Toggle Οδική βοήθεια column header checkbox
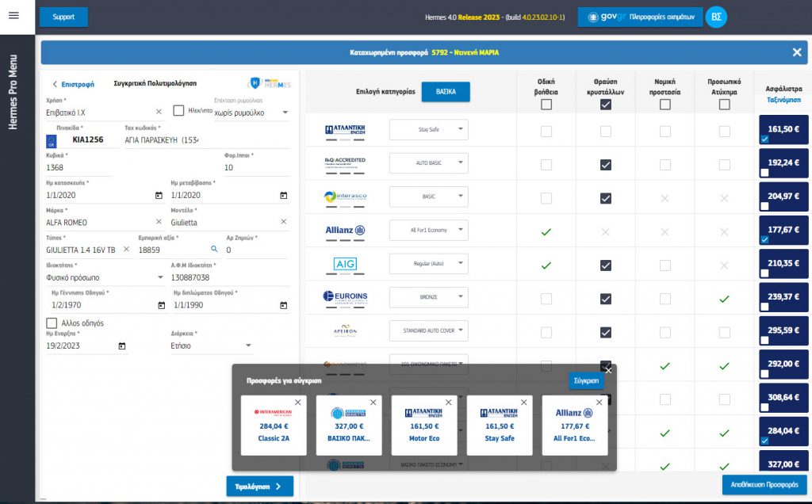 point(546,105)
